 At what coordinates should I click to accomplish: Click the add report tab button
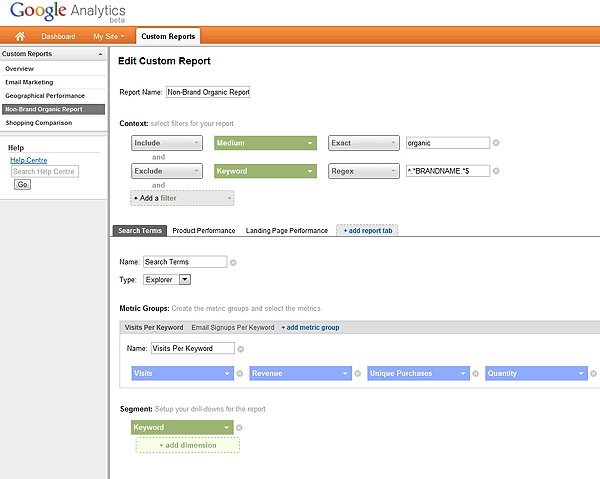[x=367, y=230]
